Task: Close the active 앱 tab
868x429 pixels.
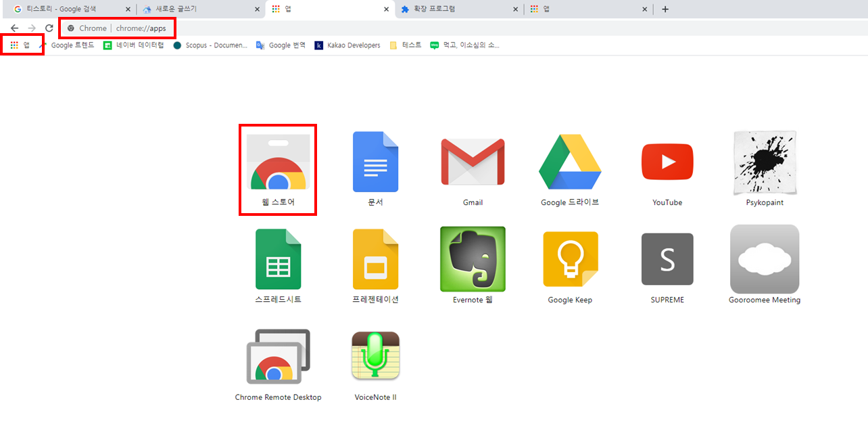Action: (x=386, y=9)
